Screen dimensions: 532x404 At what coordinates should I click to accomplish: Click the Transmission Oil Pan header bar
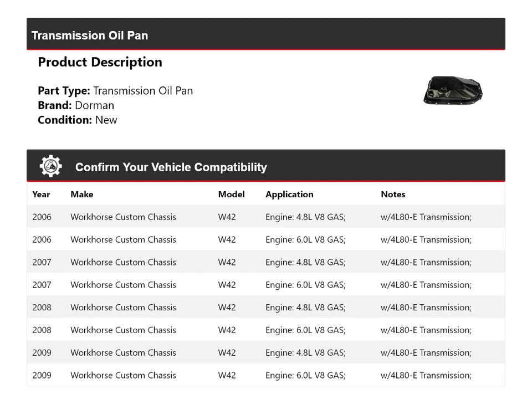click(266, 35)
